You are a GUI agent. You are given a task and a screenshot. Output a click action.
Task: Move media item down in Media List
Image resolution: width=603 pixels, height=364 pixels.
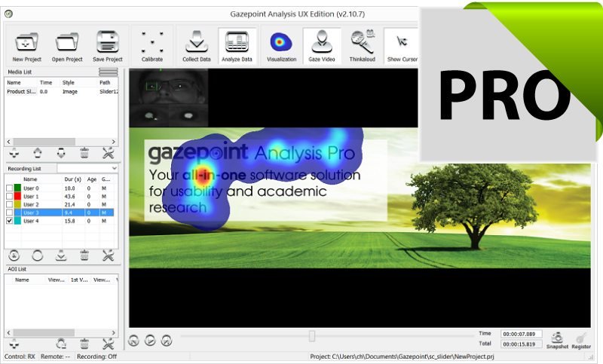pos(61,154)
